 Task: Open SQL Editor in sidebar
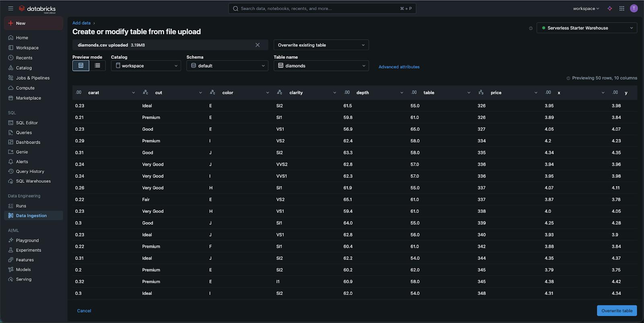pos(27,123)
